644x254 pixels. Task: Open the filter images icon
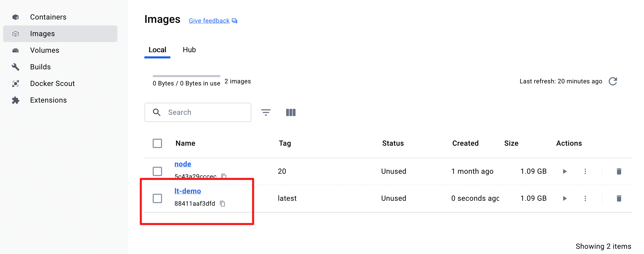(x=266, y=112)
